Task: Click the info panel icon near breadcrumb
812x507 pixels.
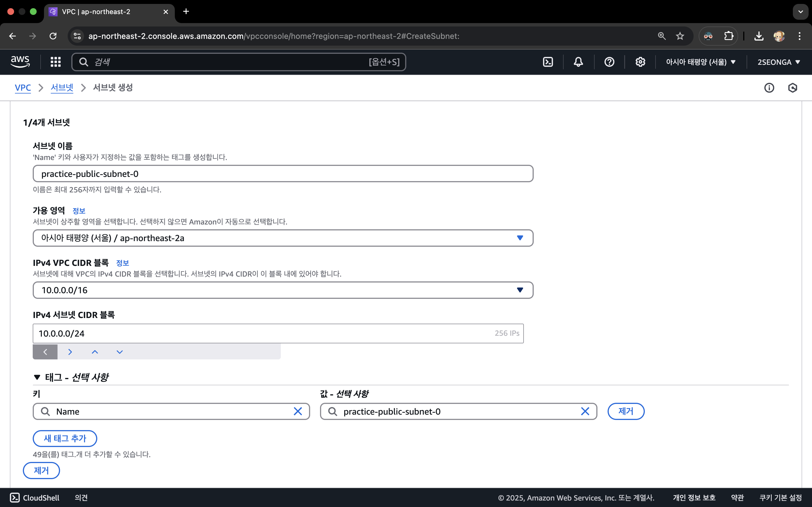Action: pos(769,88)
